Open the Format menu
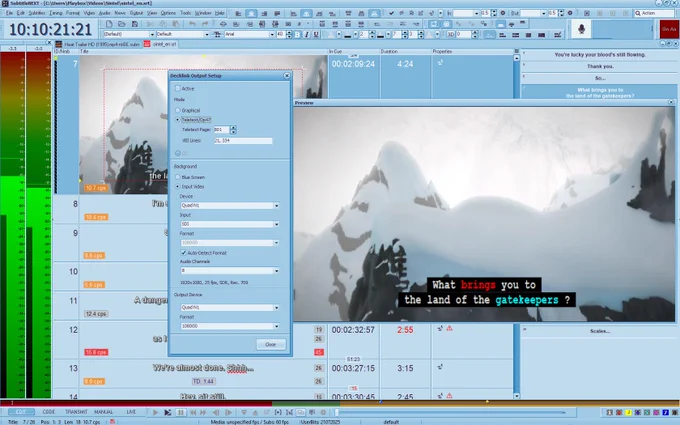 click(72, 13)
